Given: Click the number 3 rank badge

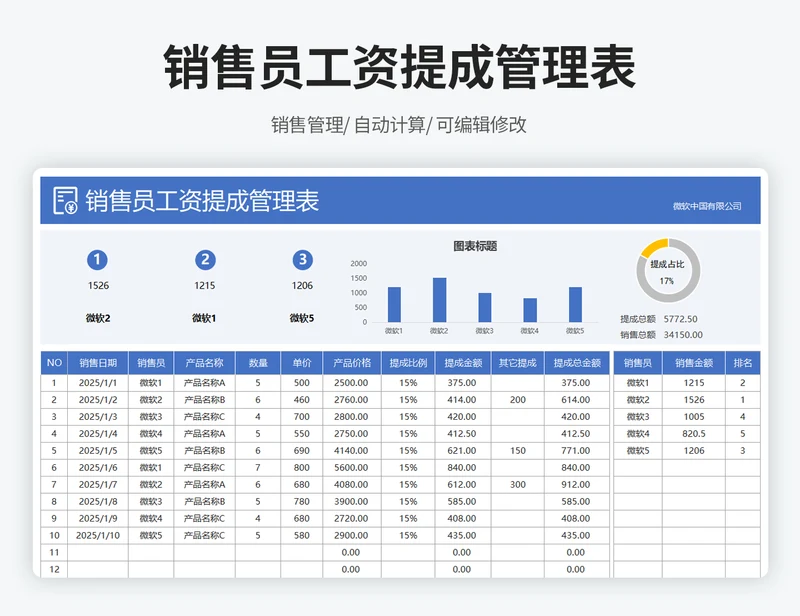Looking at the screenshot, I should point(303,260).
